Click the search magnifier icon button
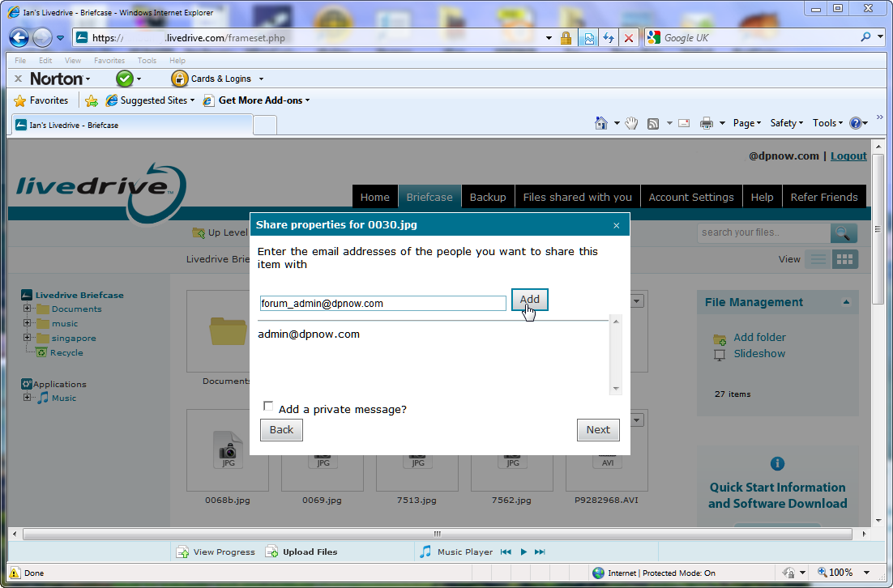The width and height of the screenshot is (893, 588). point(844,233)
